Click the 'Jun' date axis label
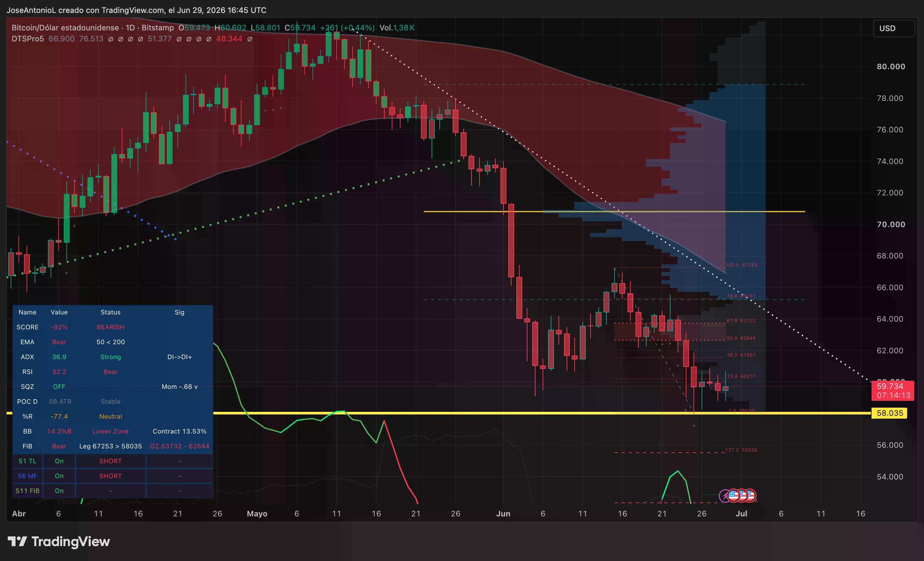The height and width of the screenshot is (561, 924). click(x=503, y=514)
